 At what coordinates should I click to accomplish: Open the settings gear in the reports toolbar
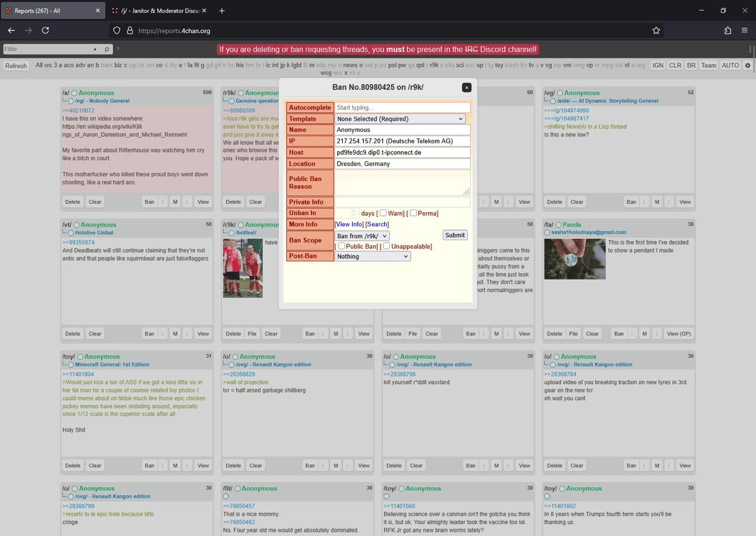coord(748,66)
